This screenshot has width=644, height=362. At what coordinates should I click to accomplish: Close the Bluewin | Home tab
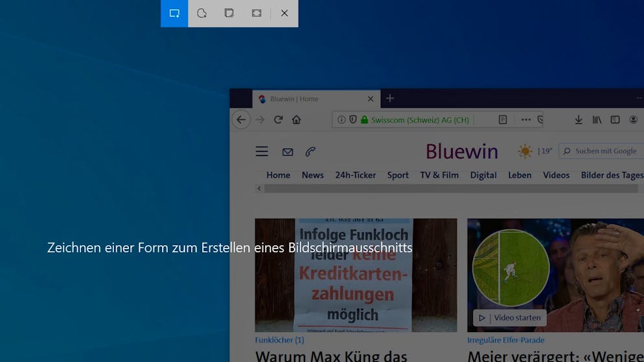click(x=371, y=99)
